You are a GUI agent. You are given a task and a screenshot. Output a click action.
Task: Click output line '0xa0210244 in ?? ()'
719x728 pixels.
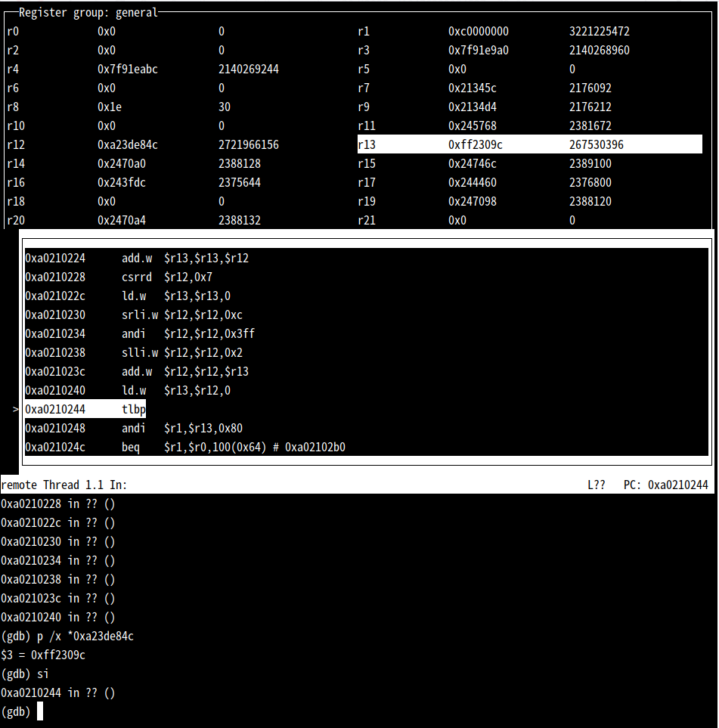coord(57,692)
